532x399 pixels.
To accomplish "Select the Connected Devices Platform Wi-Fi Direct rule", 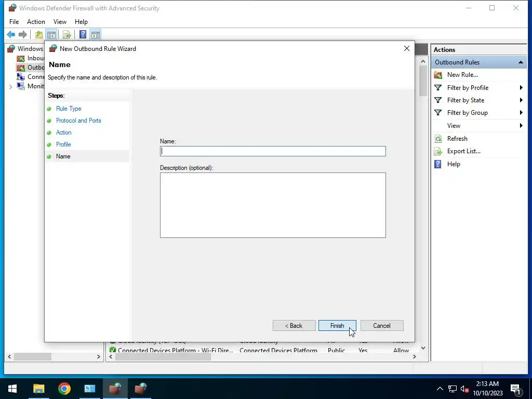I will click(x=176, y=350).
